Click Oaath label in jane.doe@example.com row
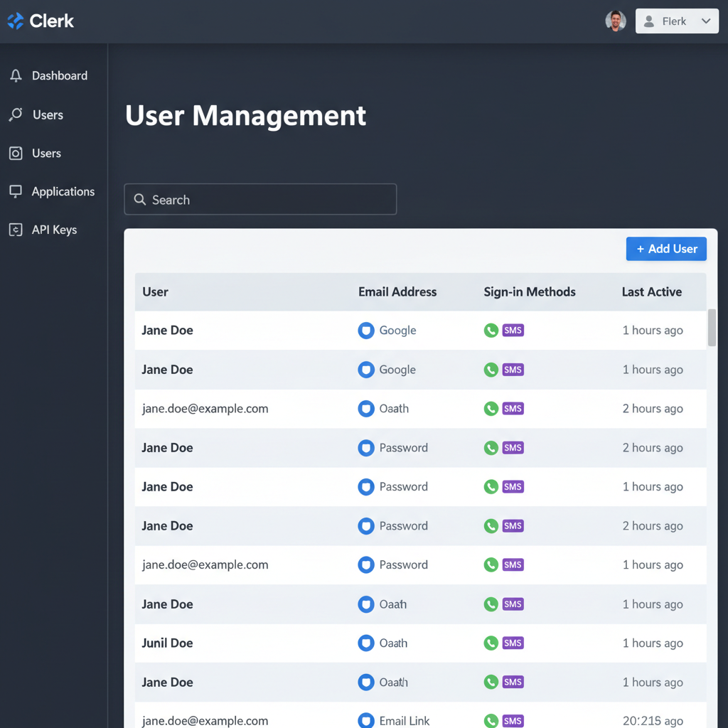 pos(394,409)
